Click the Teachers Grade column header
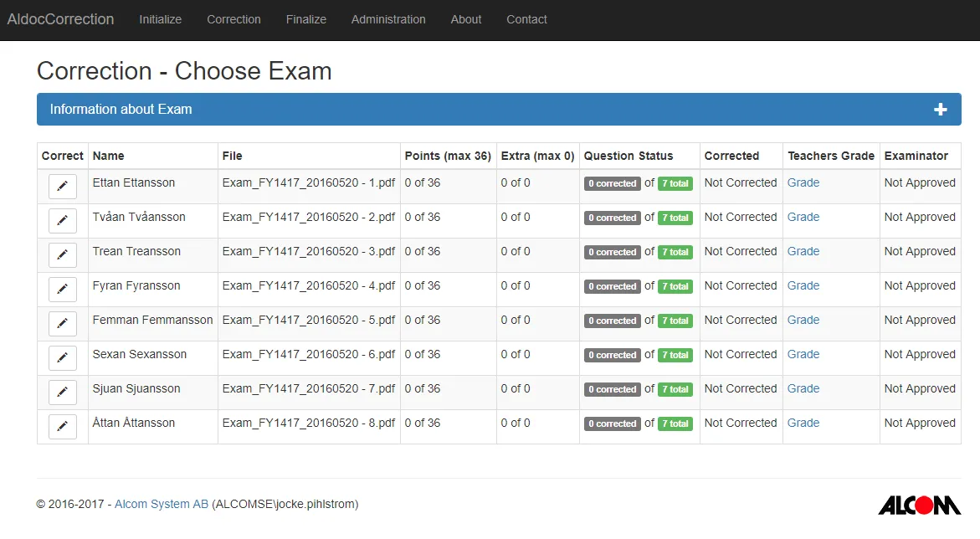The image size is (980, 539). click(x=831, y=157)
